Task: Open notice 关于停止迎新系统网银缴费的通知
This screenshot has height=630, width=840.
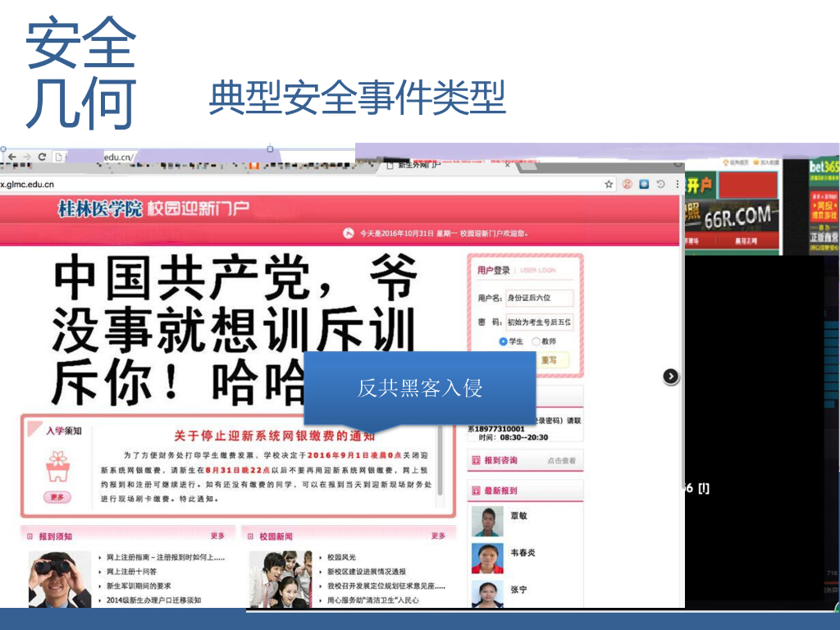Action: (x=274, y=436)
